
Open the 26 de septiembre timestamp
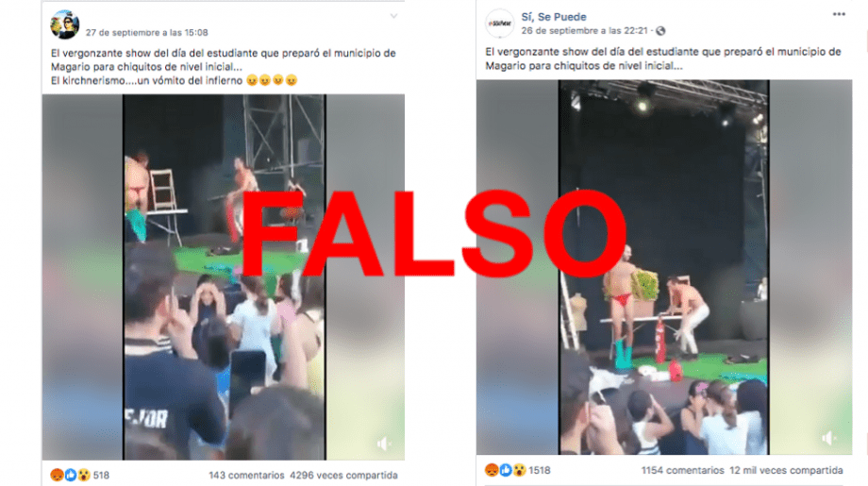[x=584, y=31]
